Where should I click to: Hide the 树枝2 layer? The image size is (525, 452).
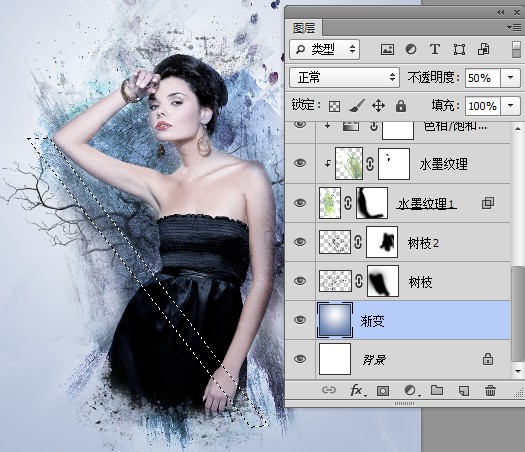pyautogui.click(x=300, y=242)
